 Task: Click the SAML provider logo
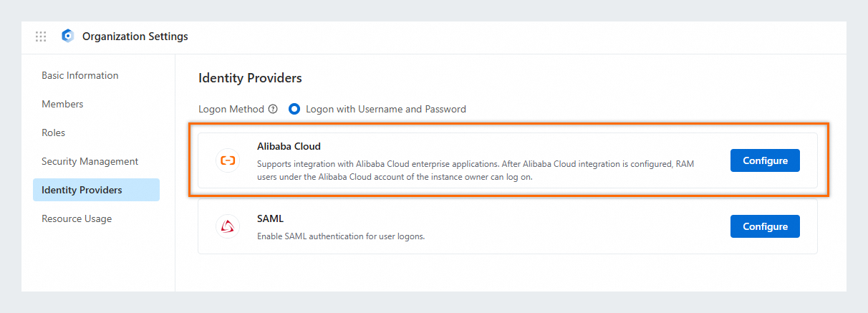pyautogui.click(x=227, y=227)
